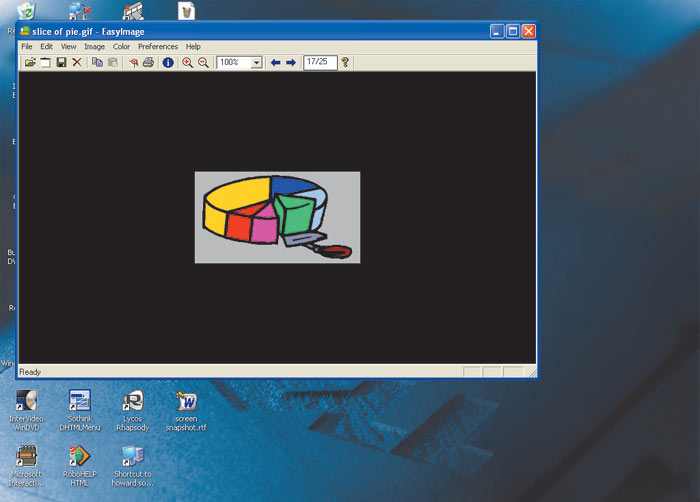This screenshot has width=700, height=502.
Task: Open the Color menu
Action: pos(121,47)
